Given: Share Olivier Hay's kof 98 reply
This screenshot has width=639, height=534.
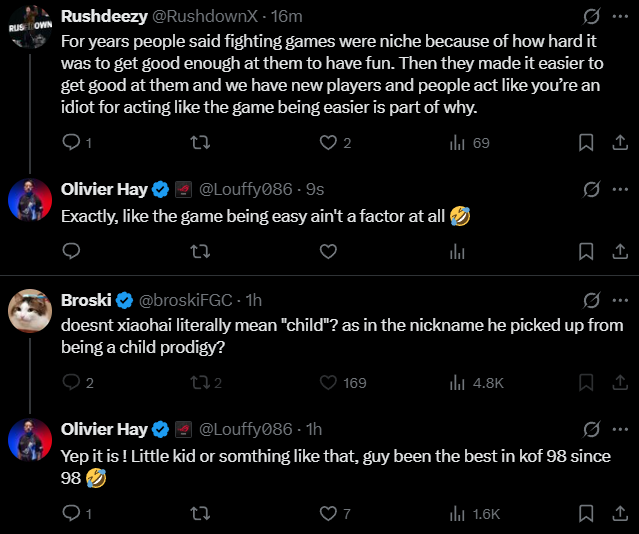Looking at the screenshot, I should coord(619,513).
